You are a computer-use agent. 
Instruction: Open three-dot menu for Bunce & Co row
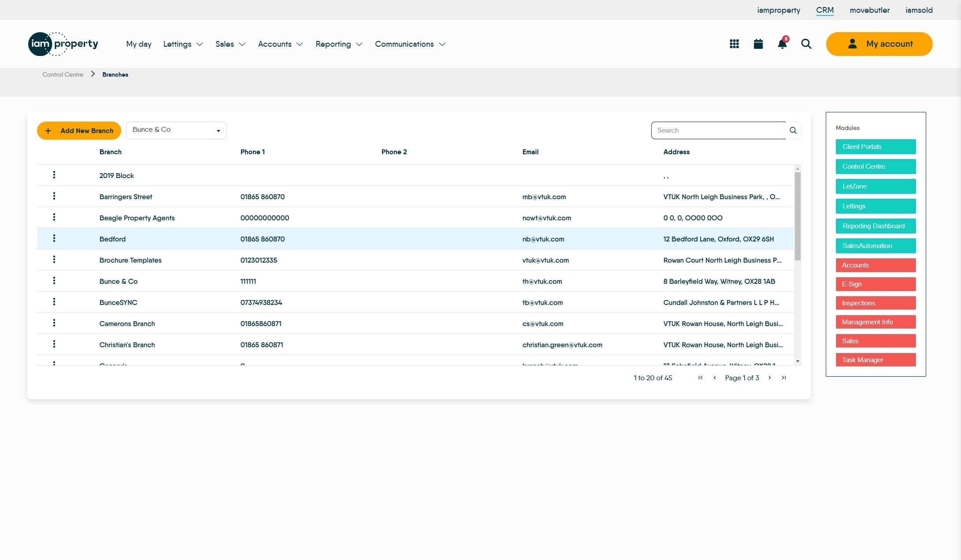[54, 281]
